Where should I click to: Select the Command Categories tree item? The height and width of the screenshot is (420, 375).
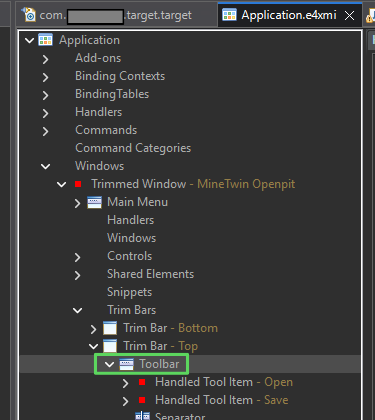pos(133,148)
